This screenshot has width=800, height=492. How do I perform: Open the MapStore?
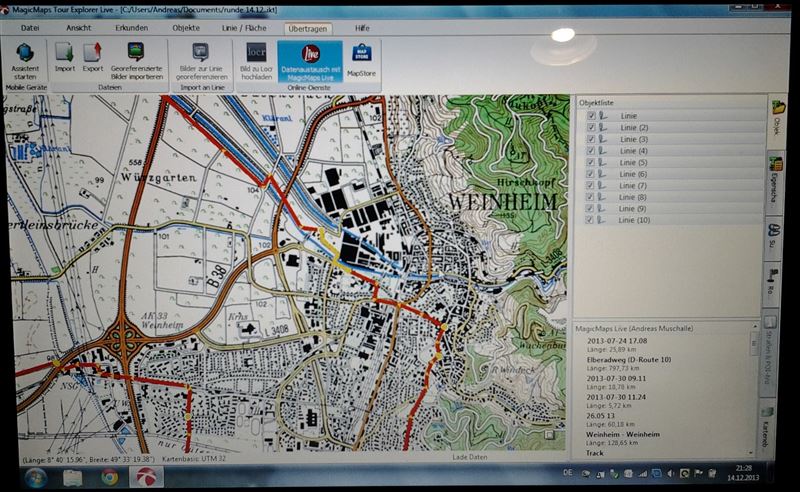tap(361, 59)
